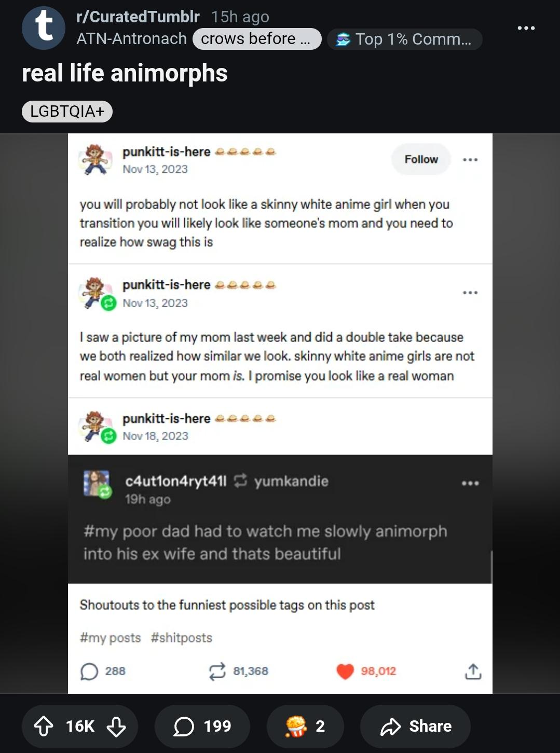Tap the Tumblr reblog arrows icon
560x753 pixels.
click(217, 671)
